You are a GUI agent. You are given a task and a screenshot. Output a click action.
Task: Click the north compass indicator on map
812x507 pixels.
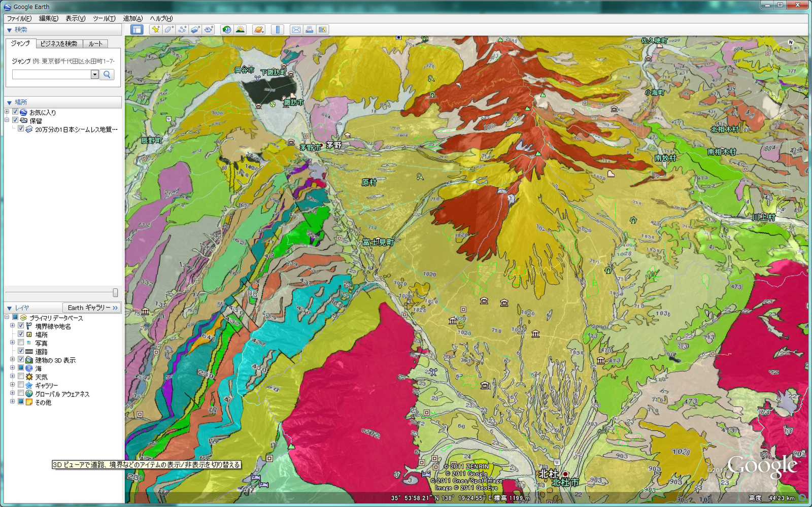790,42
